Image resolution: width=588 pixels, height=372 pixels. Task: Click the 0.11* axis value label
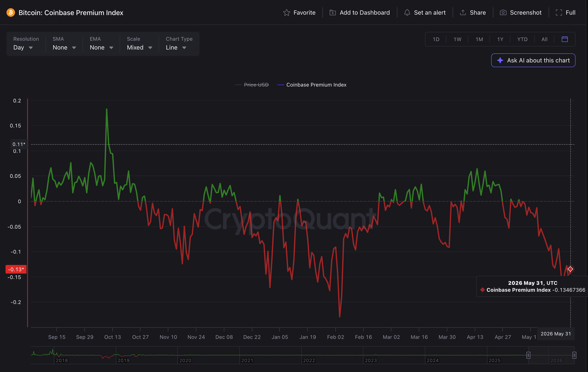tap(19, 144)
